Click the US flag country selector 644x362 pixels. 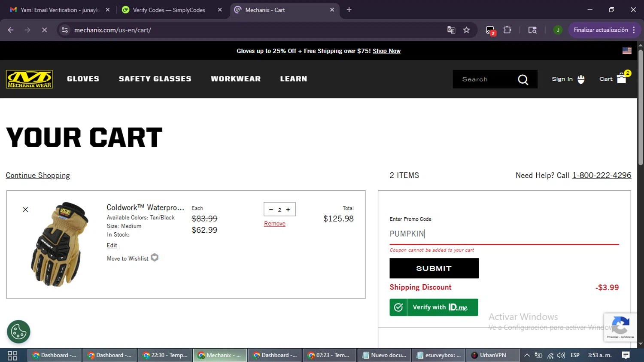click(627, 51)
